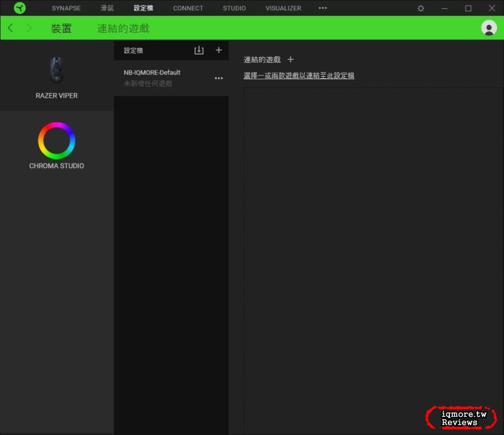Switch to the 連結的遊戲 tab
504x435 pixels.
pos(123,28)
